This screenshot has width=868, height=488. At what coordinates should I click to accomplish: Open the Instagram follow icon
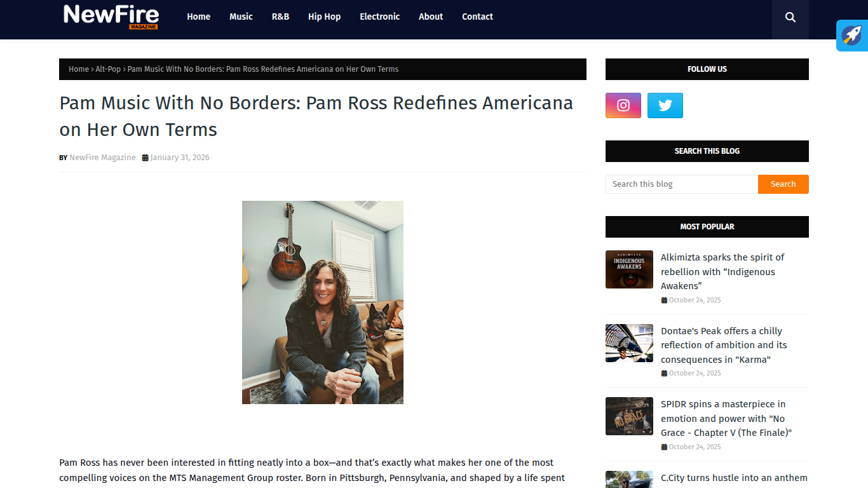pos(623,105)
